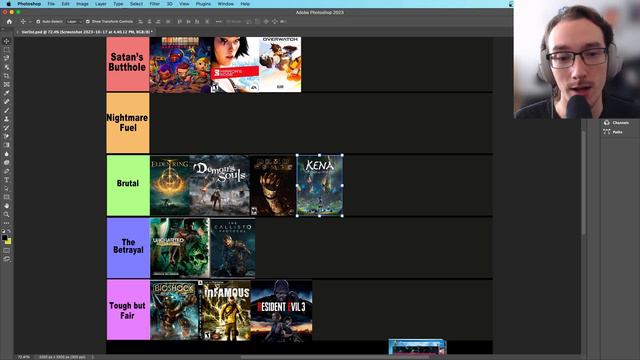Select the Path Selection tool

click(7, 189)
